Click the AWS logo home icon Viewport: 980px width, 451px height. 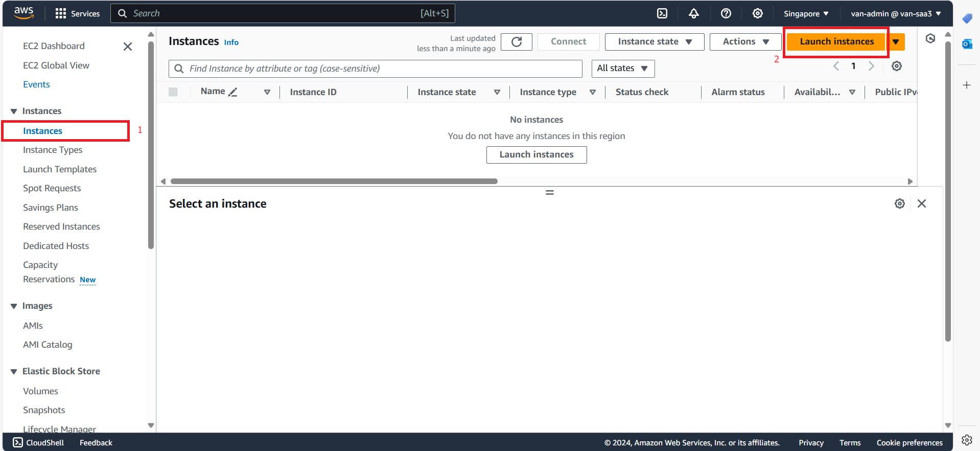click(x=24, y=13)
